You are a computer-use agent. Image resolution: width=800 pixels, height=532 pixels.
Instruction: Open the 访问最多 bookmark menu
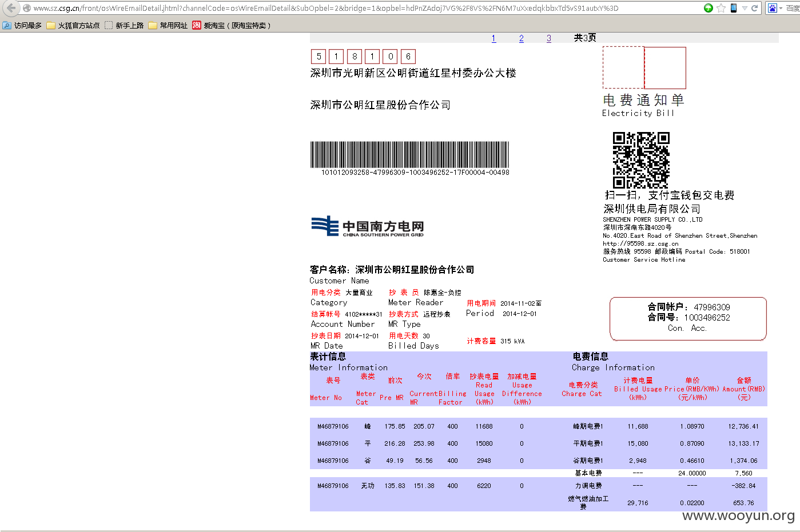22,25
